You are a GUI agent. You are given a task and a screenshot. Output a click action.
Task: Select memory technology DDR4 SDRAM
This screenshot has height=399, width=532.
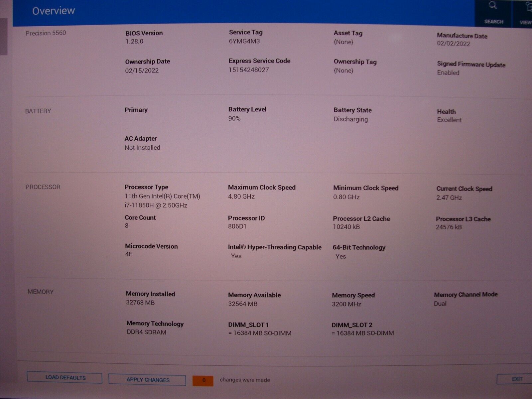146,332
